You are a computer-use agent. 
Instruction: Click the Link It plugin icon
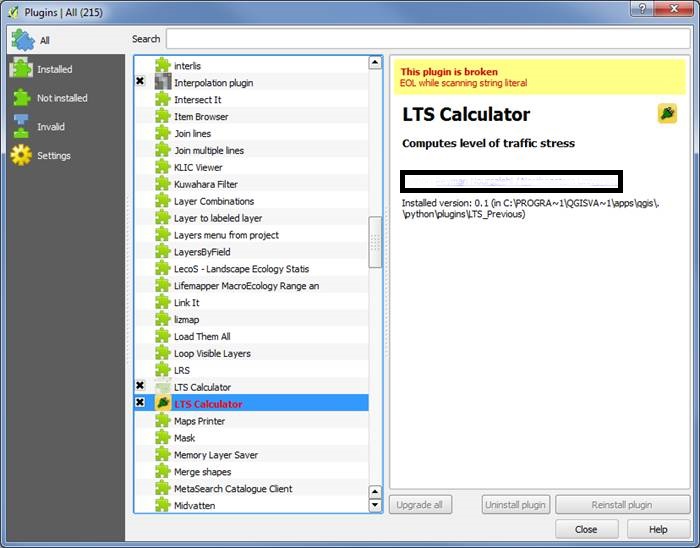162,303
